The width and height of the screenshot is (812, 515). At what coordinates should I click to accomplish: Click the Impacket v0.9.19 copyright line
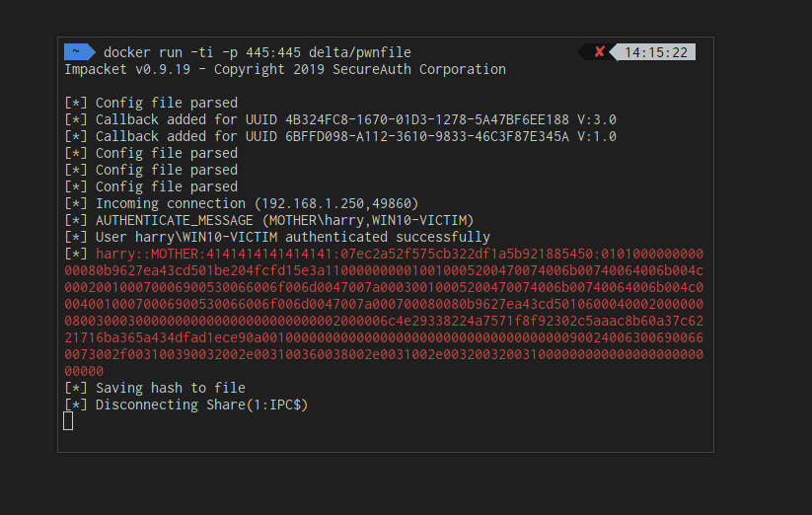285,69
